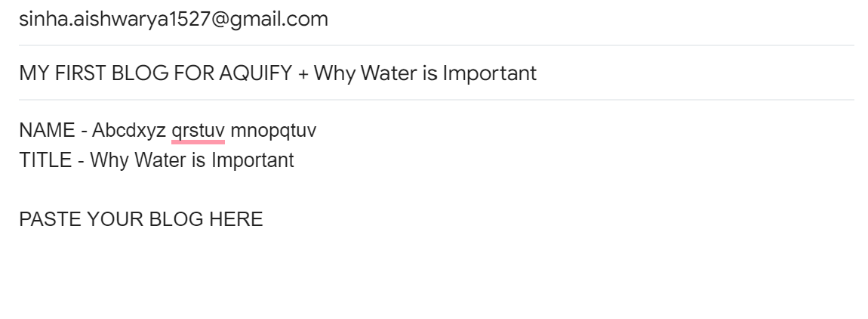Click the recipient address sinha.aishwarya1527@gmail.com
This screenshot has width=868, height=319.
click(174, 20)
